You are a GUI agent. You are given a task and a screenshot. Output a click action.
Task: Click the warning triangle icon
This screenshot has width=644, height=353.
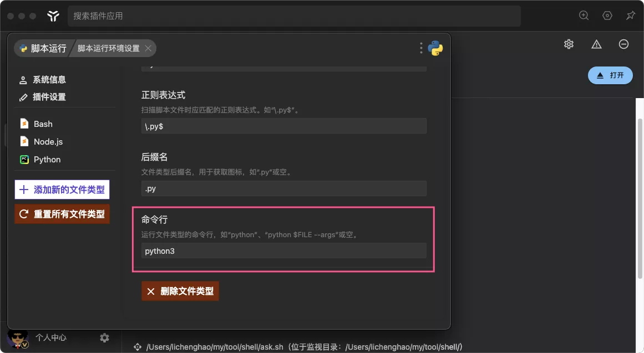point(596,44)
